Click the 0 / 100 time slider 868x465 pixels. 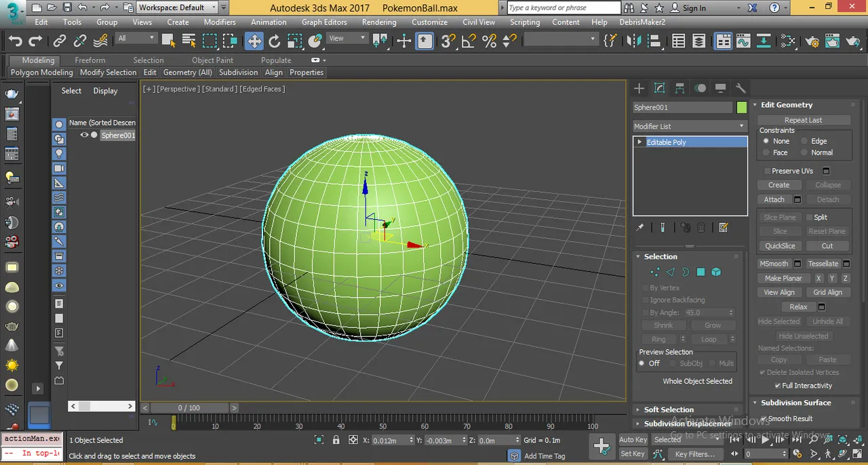coord(189,408)
